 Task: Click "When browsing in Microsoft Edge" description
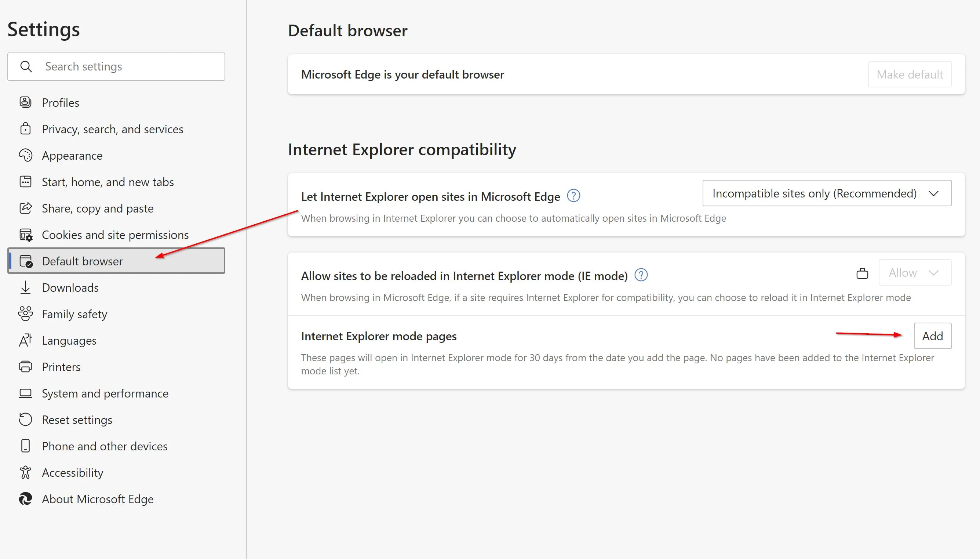(606, 298)
